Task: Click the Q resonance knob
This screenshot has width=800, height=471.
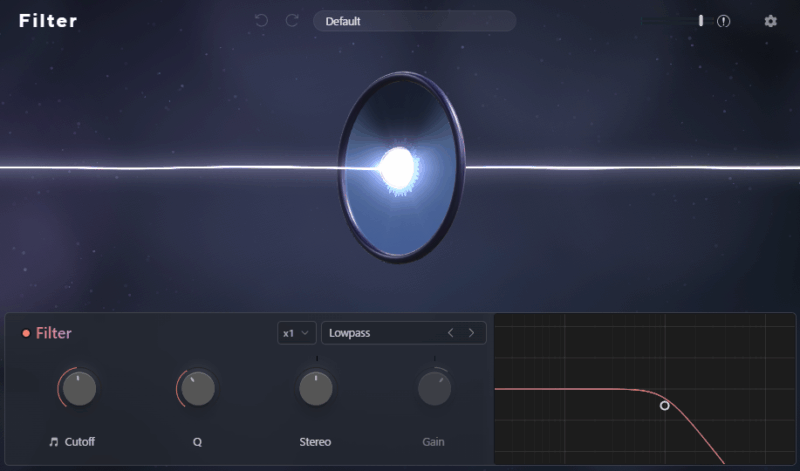Action: [198, 388]
